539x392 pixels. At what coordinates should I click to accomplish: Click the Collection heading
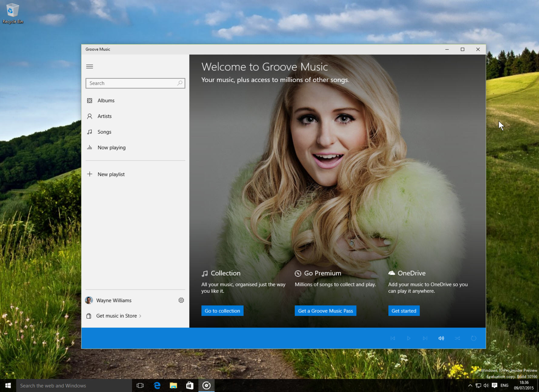pyautogui.click(x=225, y=273)
